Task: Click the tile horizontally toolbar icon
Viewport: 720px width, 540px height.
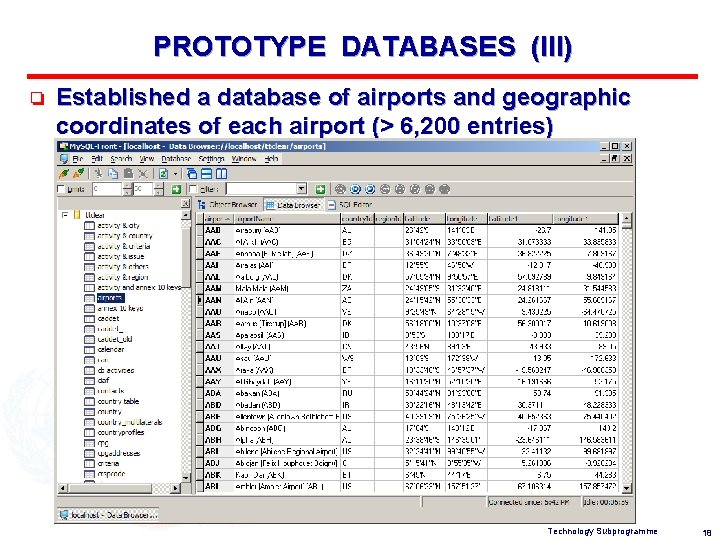Action: 207,174
